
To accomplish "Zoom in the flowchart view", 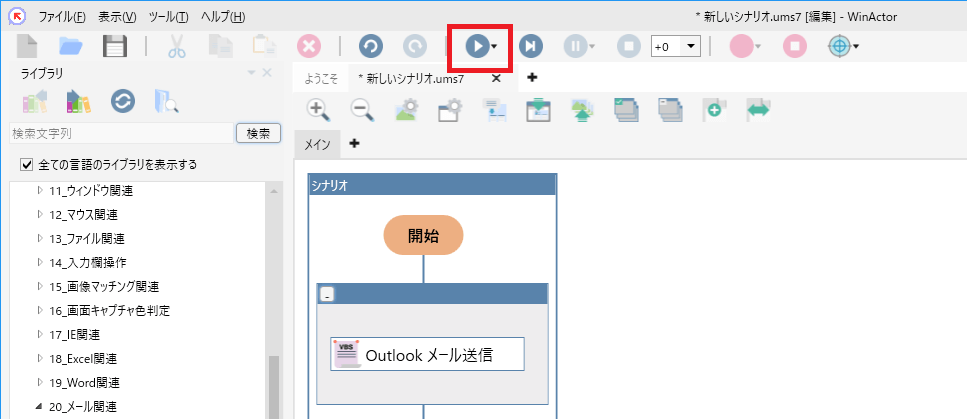I will coord(318,110).
